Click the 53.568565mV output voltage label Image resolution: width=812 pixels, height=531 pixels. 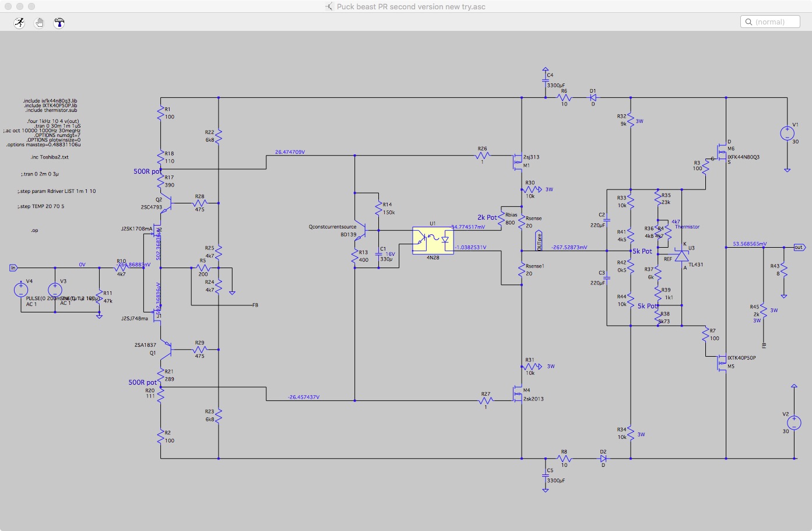(750, 244)
